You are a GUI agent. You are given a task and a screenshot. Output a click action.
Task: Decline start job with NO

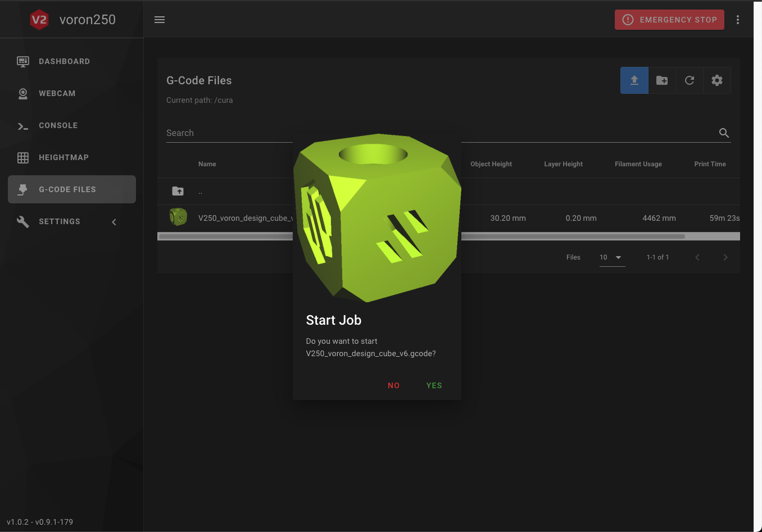[393, 385]
